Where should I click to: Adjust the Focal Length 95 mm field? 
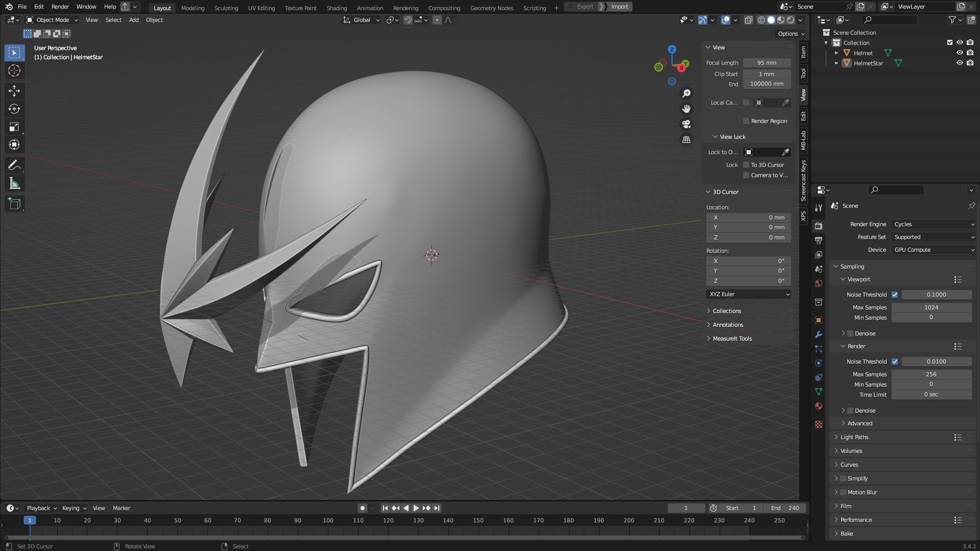(x=767, y=63)
